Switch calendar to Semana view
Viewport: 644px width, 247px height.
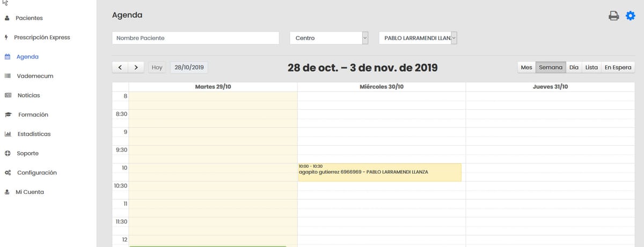(x=551, y=68)
